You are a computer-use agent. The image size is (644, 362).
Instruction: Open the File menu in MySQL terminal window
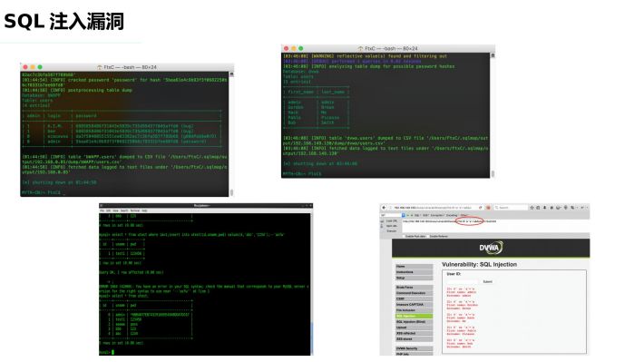click(102, 210)
